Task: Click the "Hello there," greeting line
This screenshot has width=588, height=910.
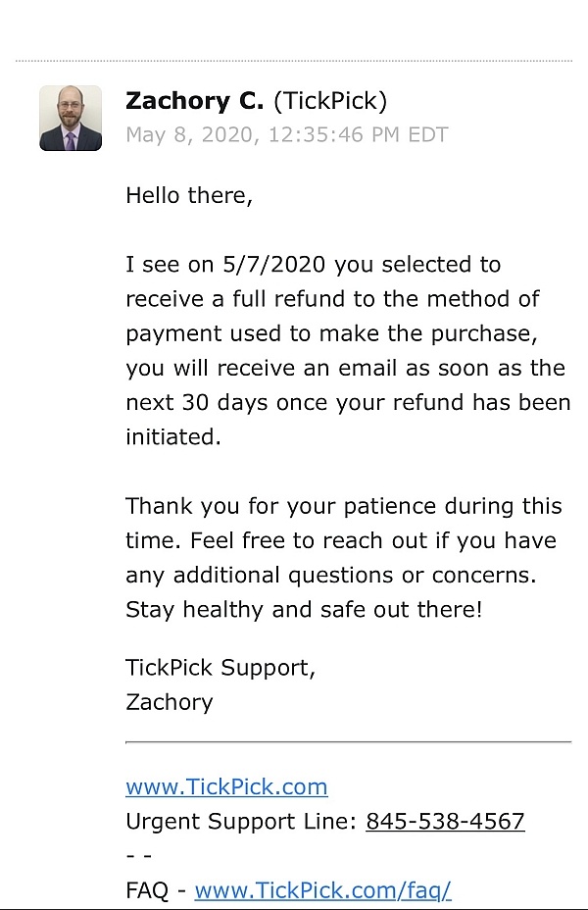Action: [x=189, y=195]
